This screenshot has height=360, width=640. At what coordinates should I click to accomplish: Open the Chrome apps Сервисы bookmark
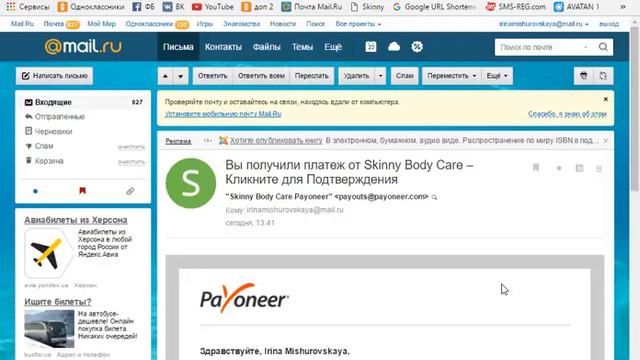28,7
